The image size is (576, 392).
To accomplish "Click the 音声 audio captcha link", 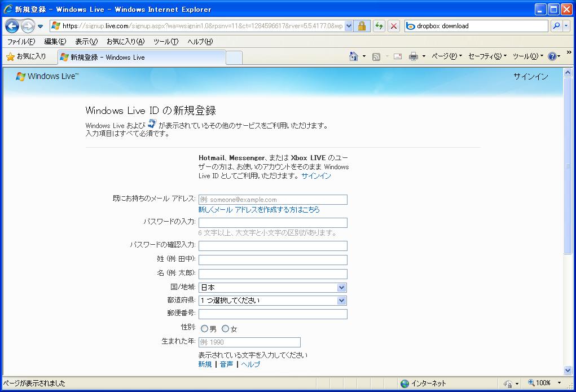I will pyautogui.click(x=226, y=364).
